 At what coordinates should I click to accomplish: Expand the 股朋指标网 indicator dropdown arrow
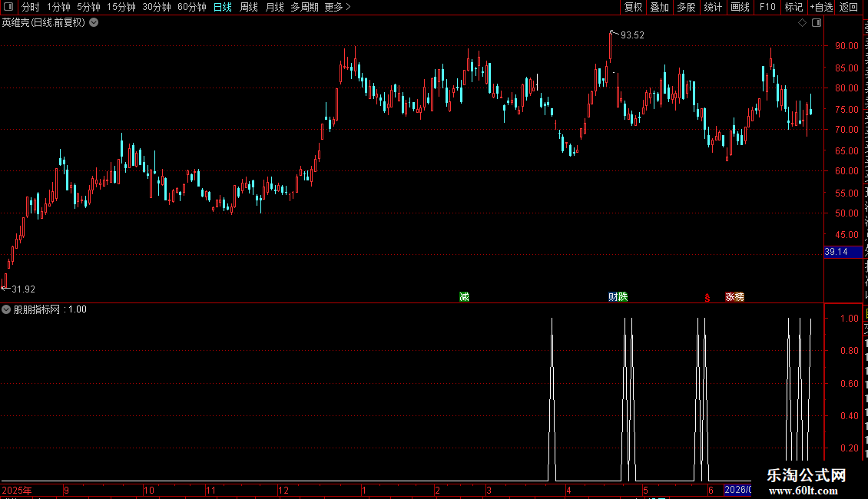pos(6,309)
